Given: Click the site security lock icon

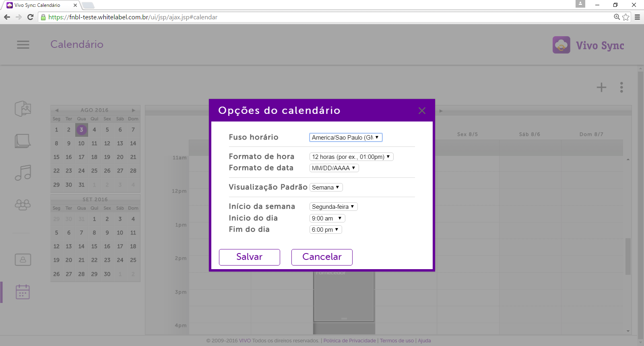Looking at the screenshot, I should point(43,17).
